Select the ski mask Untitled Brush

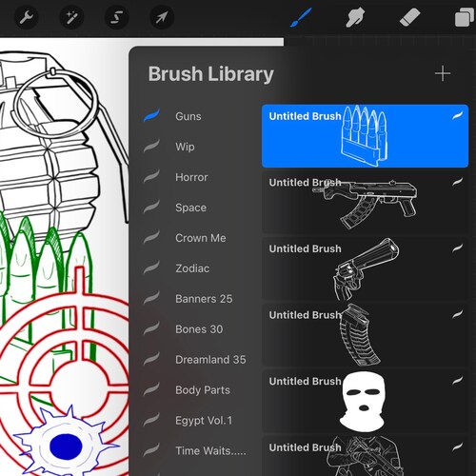365,401
